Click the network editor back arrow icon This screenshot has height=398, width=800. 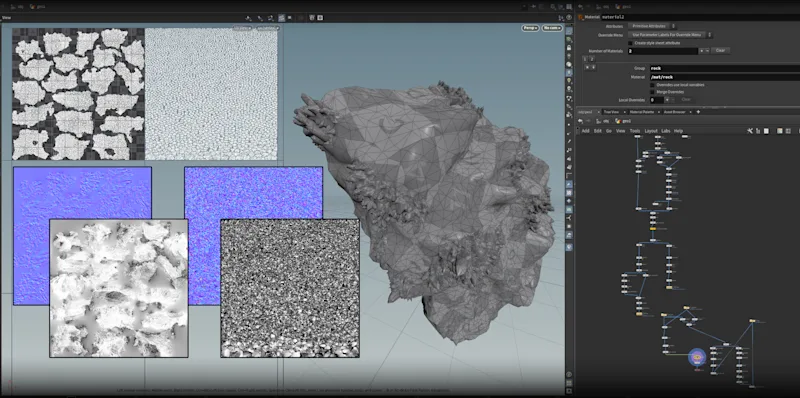click(581, 121)
